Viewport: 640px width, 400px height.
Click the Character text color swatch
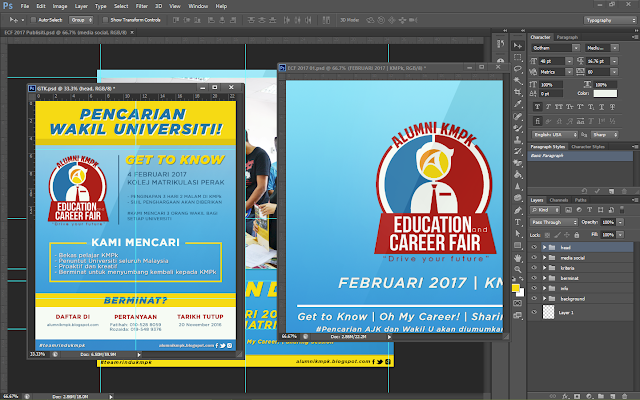click(x=605, y=93)
